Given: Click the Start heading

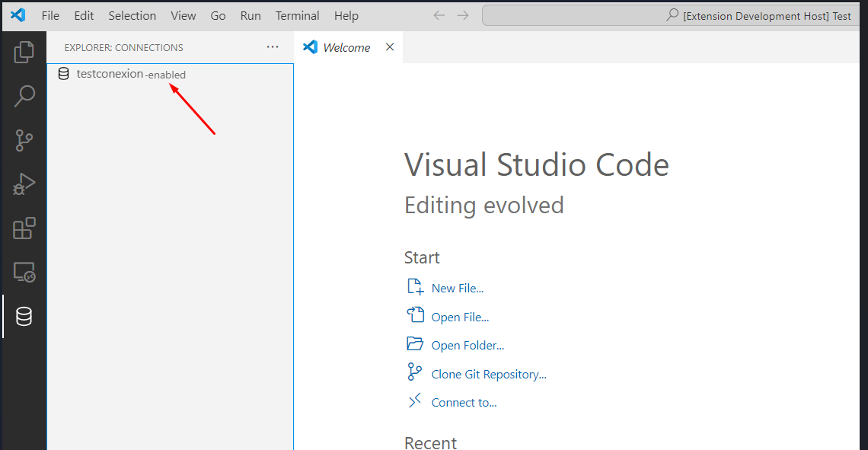Looking at the screenshot, I should point(422,257).
